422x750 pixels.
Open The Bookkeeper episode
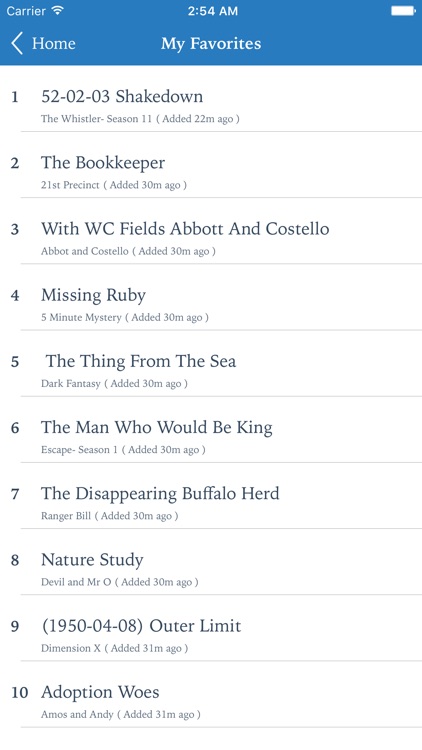(211, 165)
